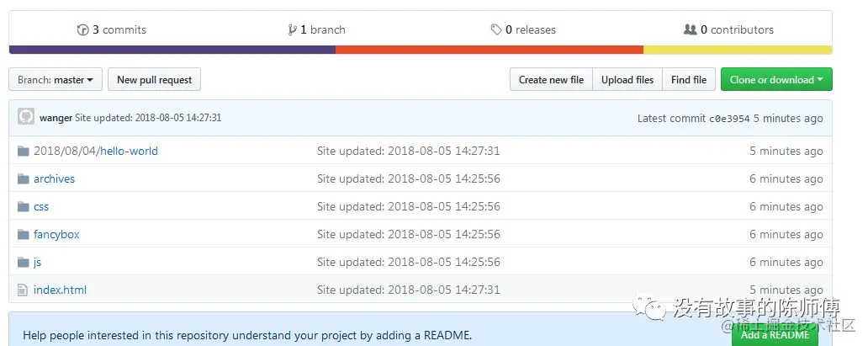Open the js folder

(x=38, y=263)
